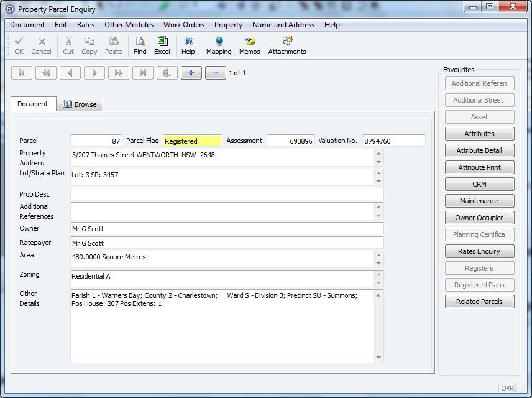Click the Help question mark icon

[188, 45]
